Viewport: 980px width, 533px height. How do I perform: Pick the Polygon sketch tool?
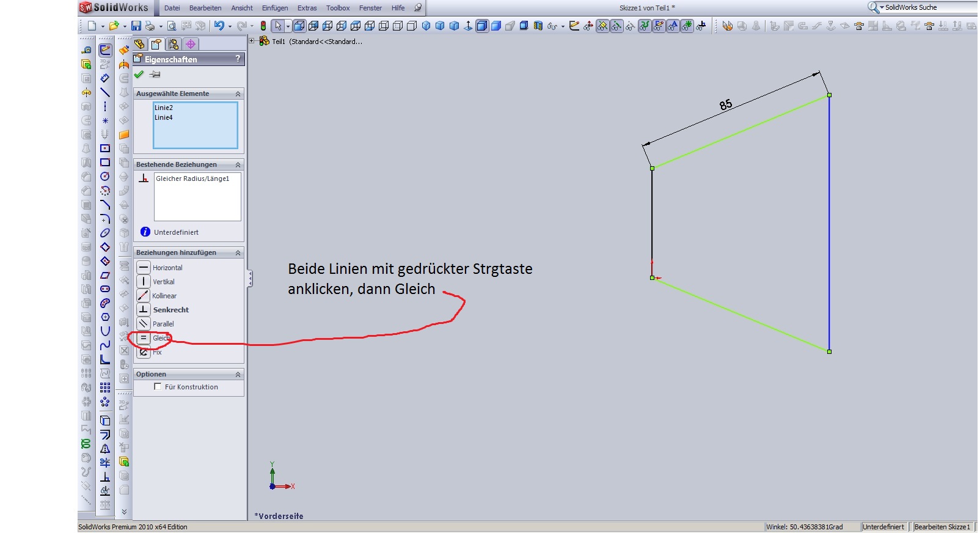tap(105, 317)
